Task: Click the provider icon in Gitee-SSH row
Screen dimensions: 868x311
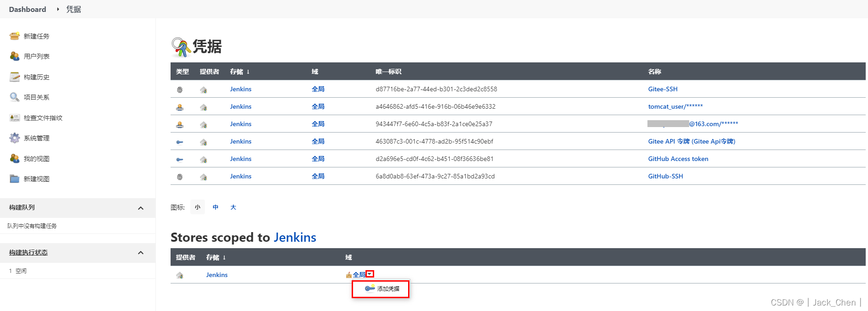Action: pos(204,90)
